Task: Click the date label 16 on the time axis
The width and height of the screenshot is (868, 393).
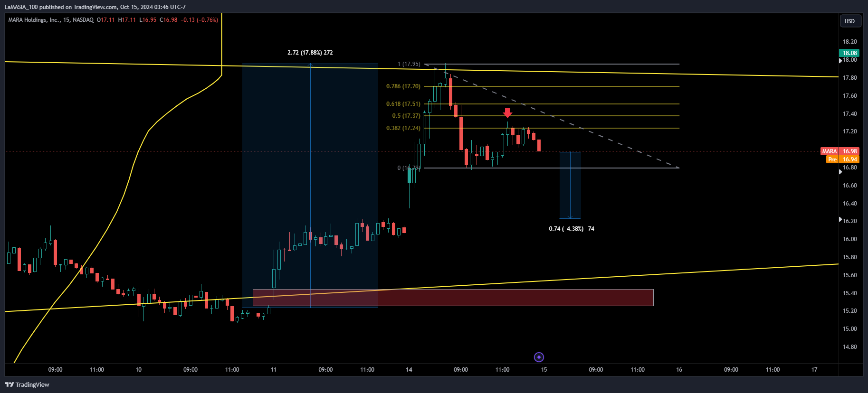Action: point(679,370)
